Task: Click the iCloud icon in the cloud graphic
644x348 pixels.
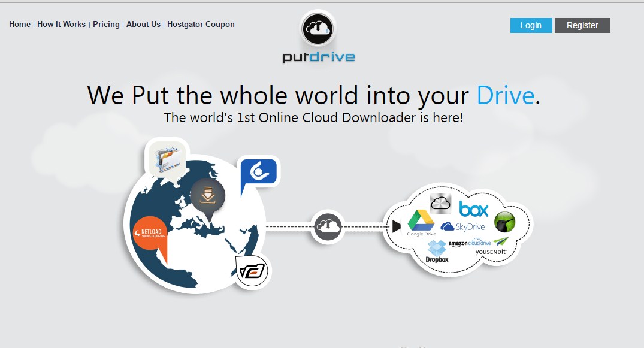Action: pyautogui.click(x=440, y=204)
